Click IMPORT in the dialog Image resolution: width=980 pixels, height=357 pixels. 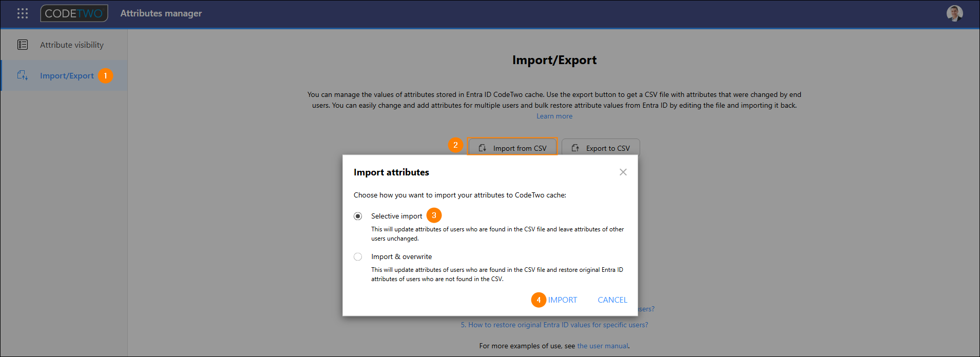pyautogui.click(x=563, y=300)
